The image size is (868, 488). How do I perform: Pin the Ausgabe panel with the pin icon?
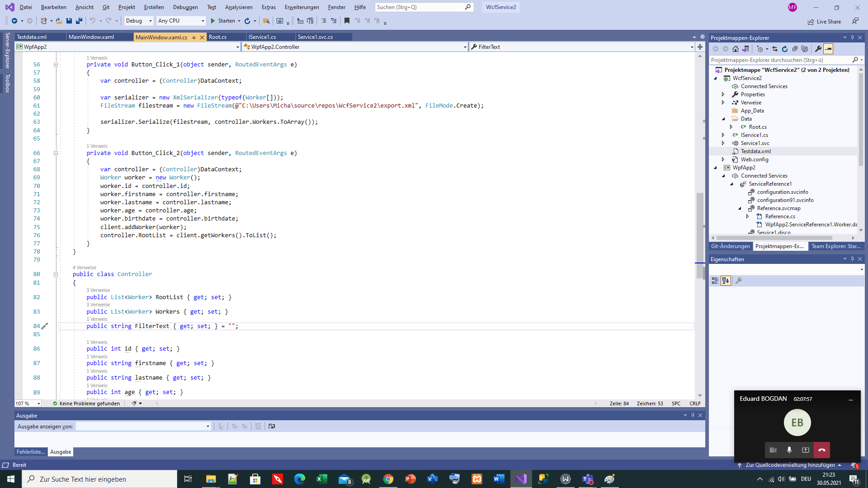[x=693, y=415]
